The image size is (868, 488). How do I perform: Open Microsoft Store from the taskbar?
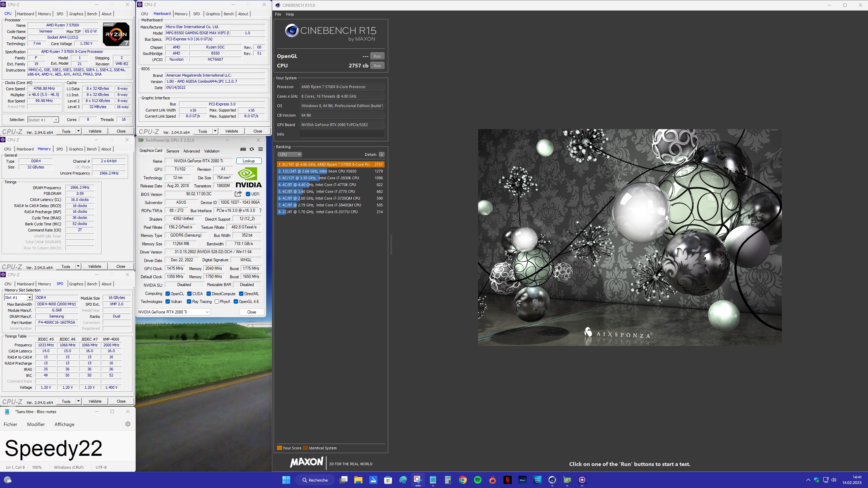(x=388, y=480)
